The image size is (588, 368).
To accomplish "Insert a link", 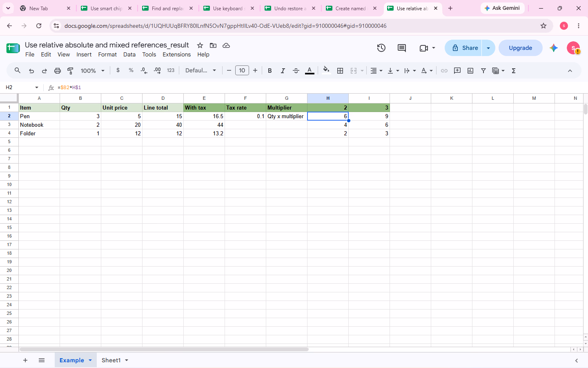I will pyautogui.click(x=444, y=71).
